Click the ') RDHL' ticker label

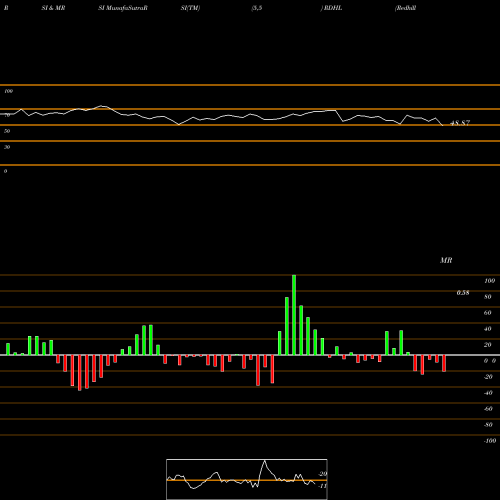(x=331, y=8)
